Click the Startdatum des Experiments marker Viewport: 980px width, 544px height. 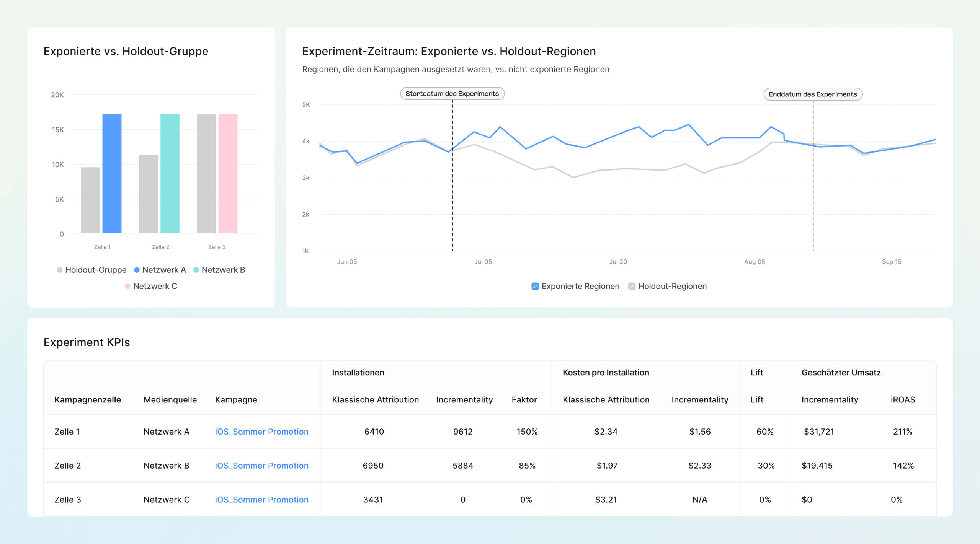[x=452, y=94]
